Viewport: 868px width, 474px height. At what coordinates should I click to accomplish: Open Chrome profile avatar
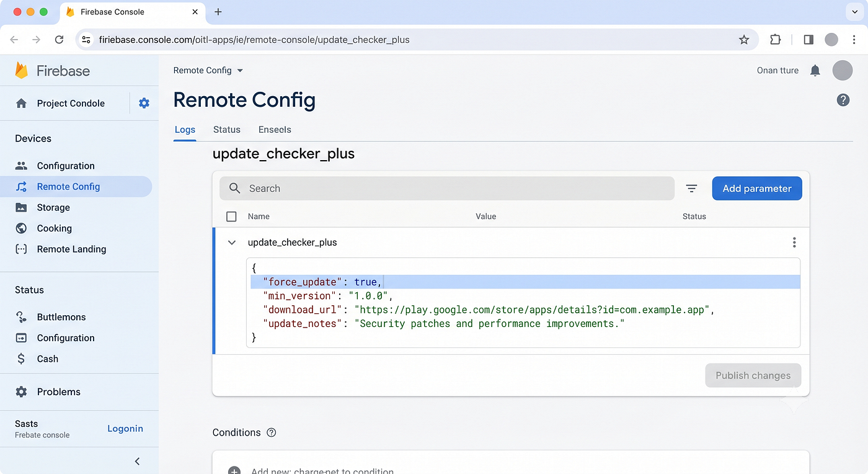(831, 40)
